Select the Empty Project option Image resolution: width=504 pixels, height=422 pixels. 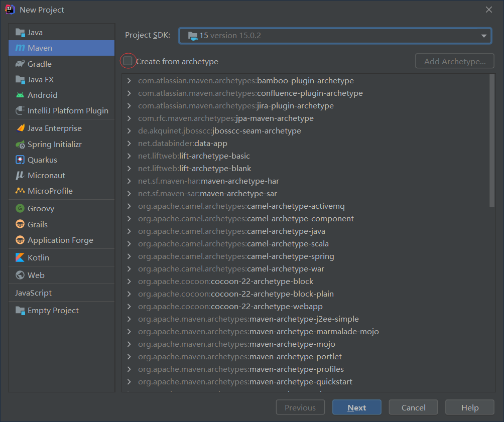[53, 310]
